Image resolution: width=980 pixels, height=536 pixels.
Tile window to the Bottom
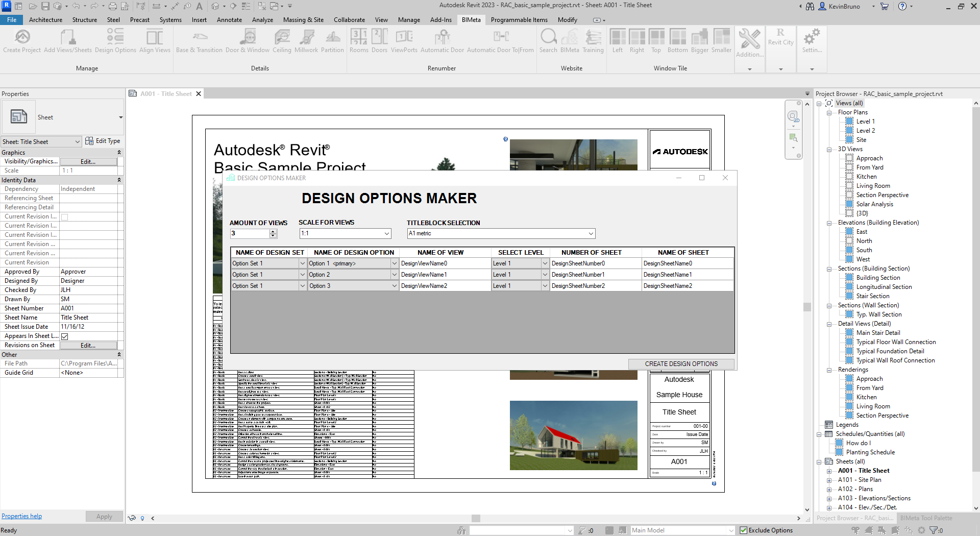[677, 41]
